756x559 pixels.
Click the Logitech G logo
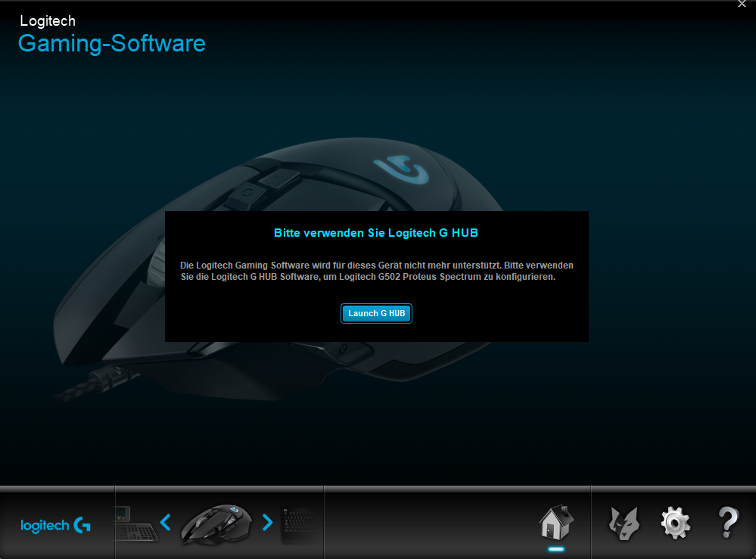[x=55, y=525]
